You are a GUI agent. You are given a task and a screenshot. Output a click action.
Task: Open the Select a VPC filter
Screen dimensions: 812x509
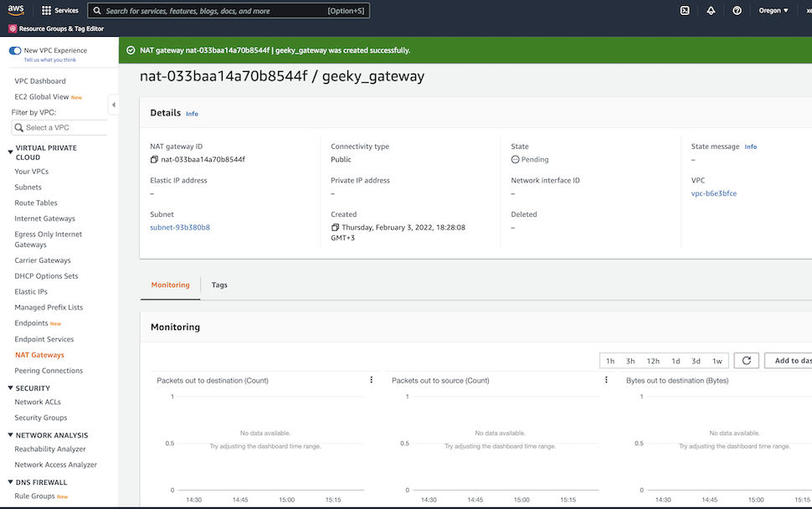[59, 127]
